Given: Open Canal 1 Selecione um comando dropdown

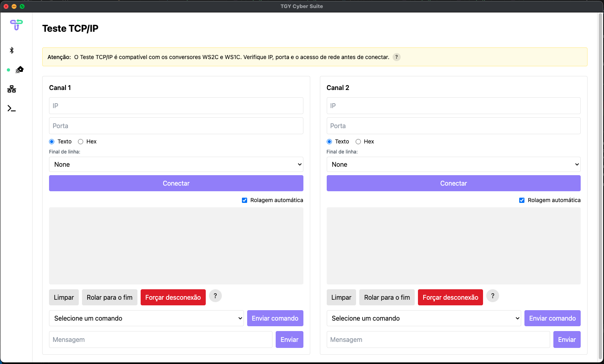Looking at the screenshot, I should coord(146,318).
